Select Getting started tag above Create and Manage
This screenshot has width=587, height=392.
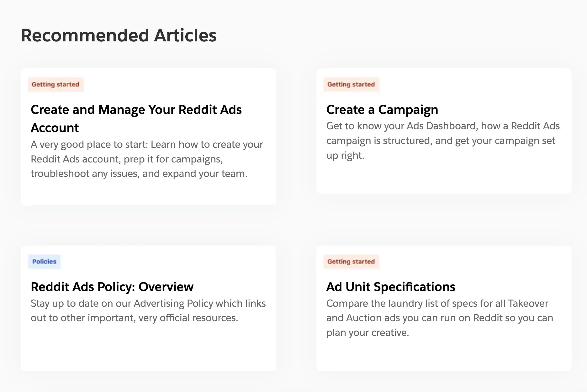click(x=56, y=84)
